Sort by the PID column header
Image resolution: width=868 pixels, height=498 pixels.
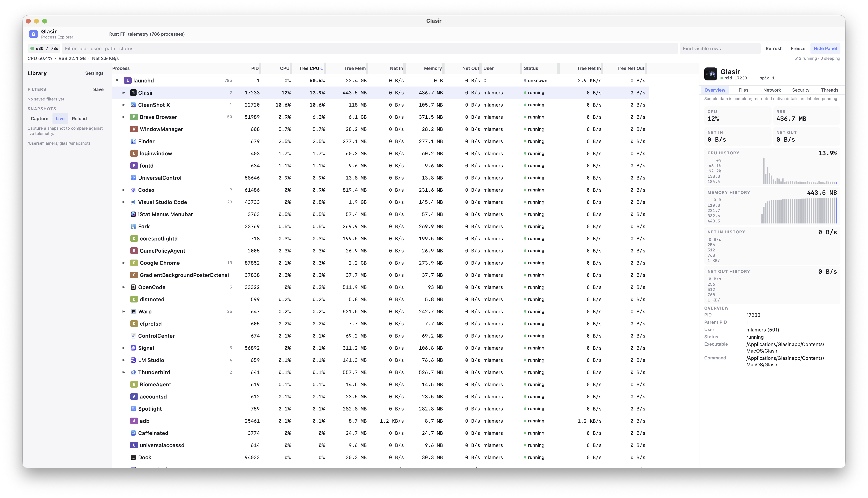tap(254, 68)
